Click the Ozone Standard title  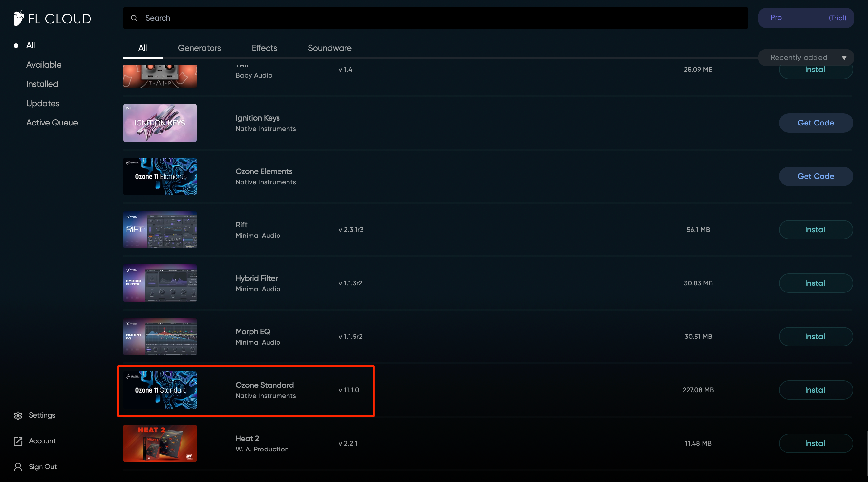tap(265, 385)
